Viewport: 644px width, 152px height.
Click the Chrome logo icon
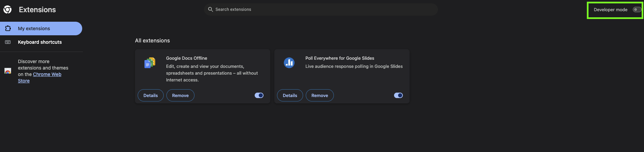coord(7,9)
